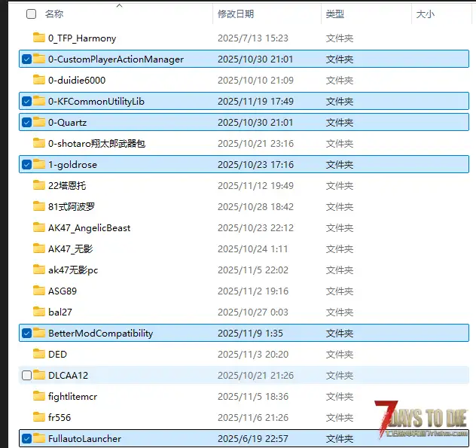Select the DED folder icon
476x448 pixels.
click(x=39, y=354)
